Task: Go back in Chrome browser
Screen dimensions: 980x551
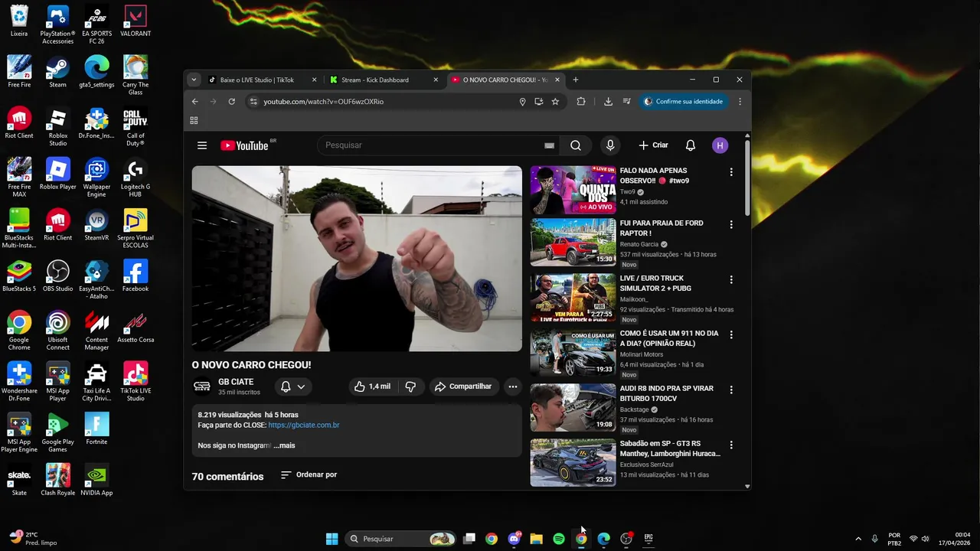Action: (195, 101)
